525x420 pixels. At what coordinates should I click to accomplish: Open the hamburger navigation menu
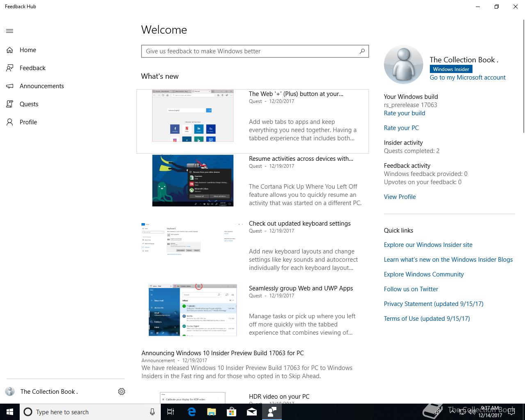pyautogui.click(x=10, y=31)
